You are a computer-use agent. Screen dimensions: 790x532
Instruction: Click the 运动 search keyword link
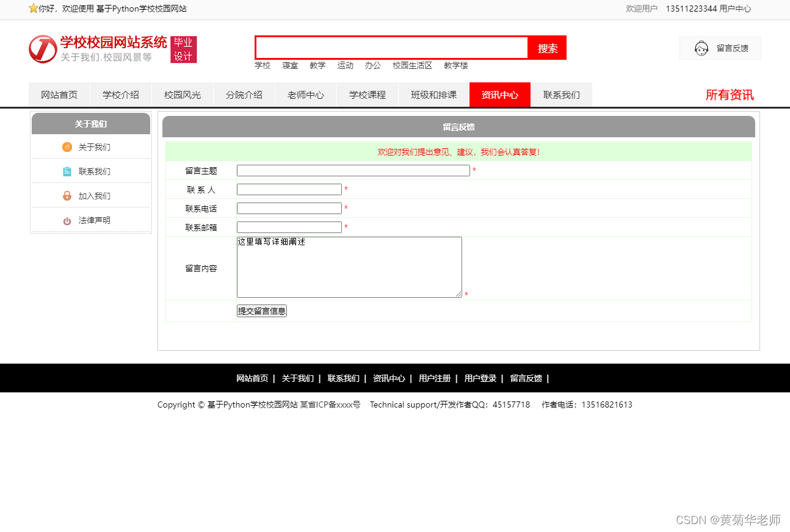click(x=346, y=65)
